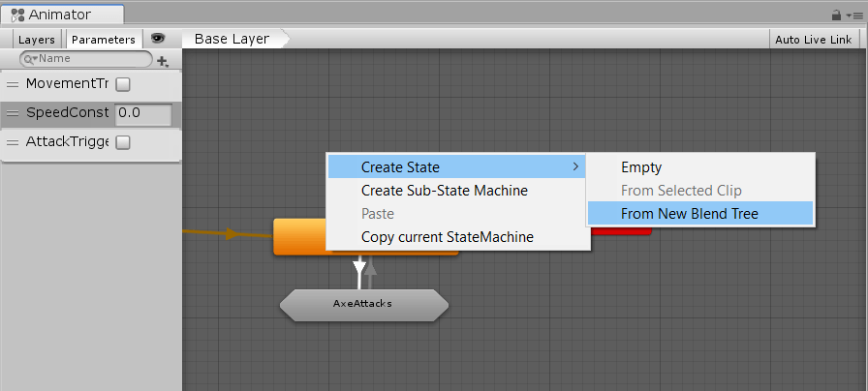Screen dimensions: 868x391
Task: Toggle the Auto Live Link button
Action: [813, 40]
